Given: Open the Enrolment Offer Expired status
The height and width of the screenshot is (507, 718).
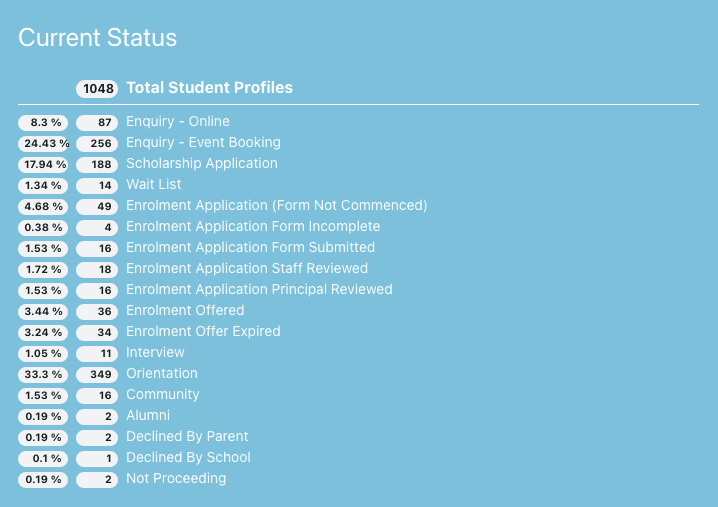Looking at the screenshot, I should (x=203, y=332).
